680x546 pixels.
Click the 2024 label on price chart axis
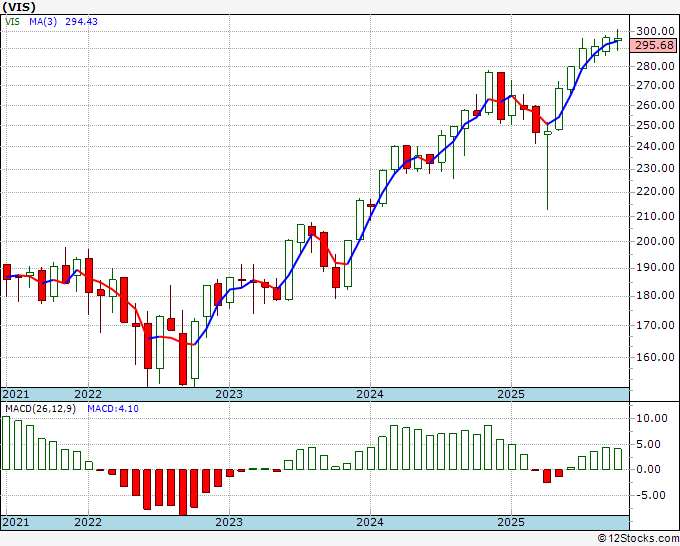(x=370, y=394)
